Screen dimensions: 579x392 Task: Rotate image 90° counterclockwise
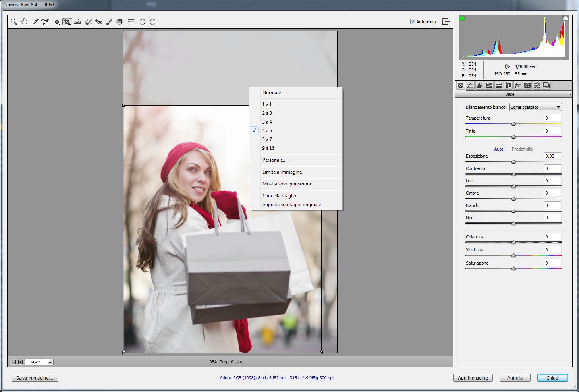(x=142, y=22)
